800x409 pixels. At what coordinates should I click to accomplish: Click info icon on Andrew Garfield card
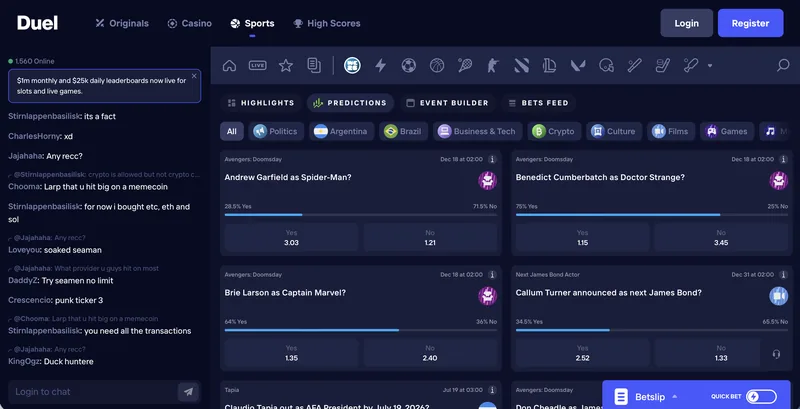tap(492, 159)
